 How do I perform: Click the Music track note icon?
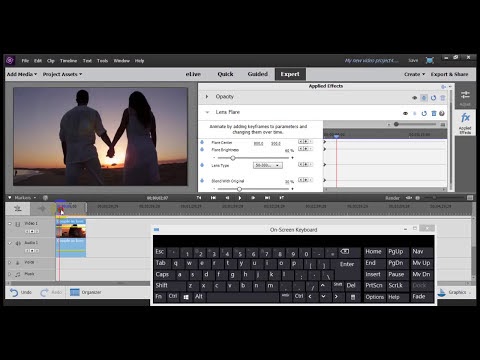tap(18, 274)
